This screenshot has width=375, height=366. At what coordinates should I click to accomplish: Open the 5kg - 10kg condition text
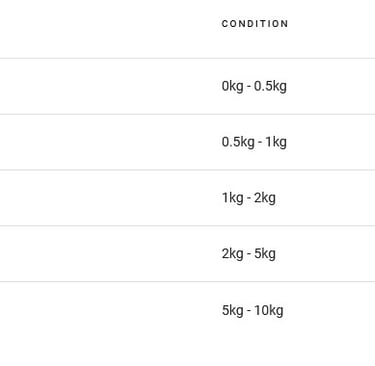point(253,310)
